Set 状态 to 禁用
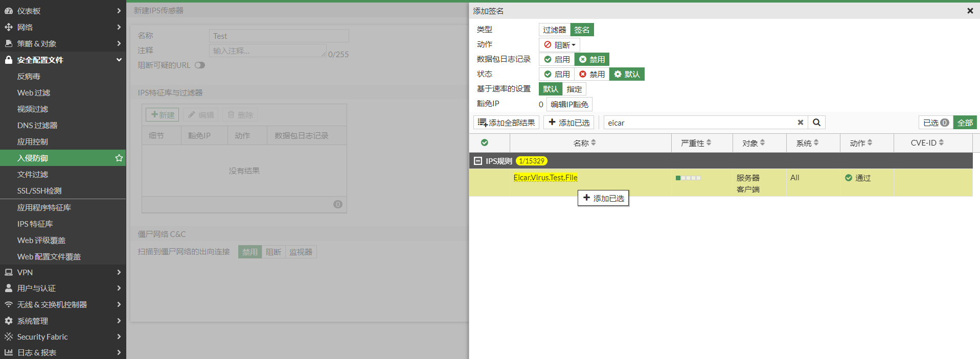Viewport: 980px width, 359px height. [591, 75]
